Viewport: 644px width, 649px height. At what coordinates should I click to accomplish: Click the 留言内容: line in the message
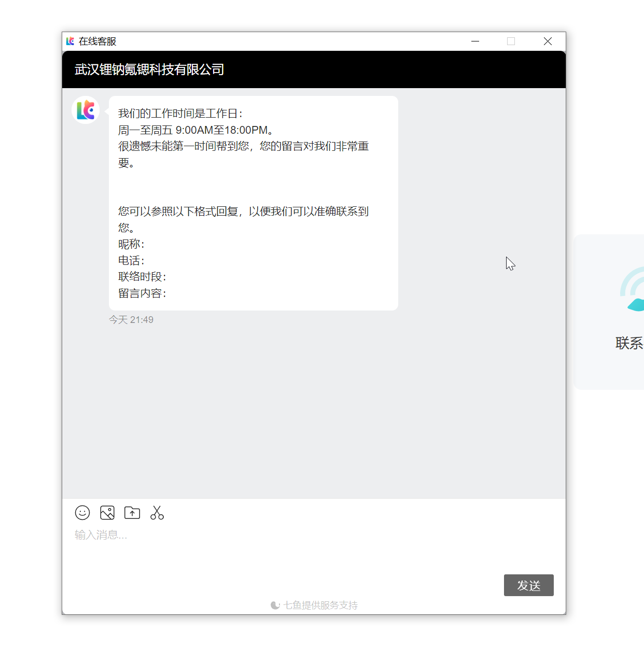pyautogui.click(x=143, y=293)
